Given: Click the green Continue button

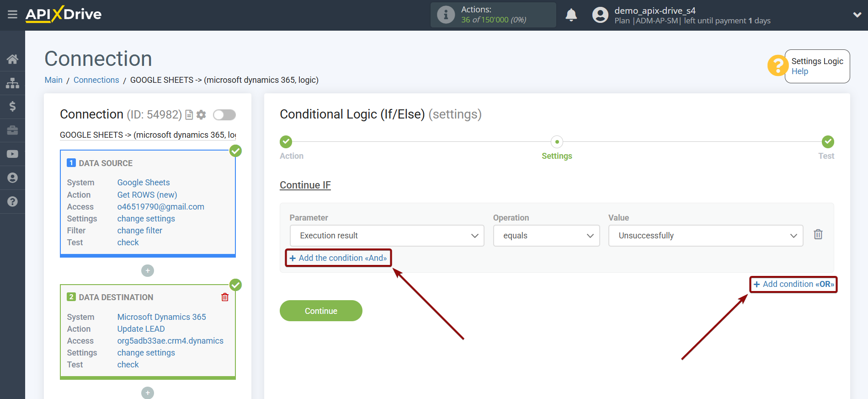Looking at the screenshot, I should (321, 311).
